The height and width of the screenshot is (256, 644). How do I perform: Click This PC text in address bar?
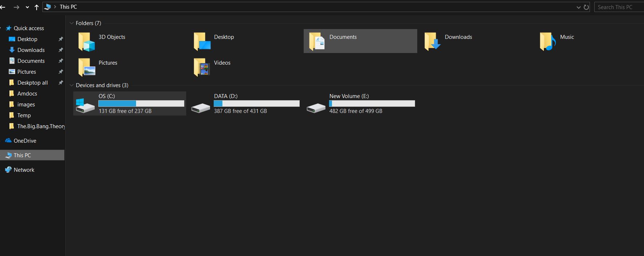(x=68, y=7)
